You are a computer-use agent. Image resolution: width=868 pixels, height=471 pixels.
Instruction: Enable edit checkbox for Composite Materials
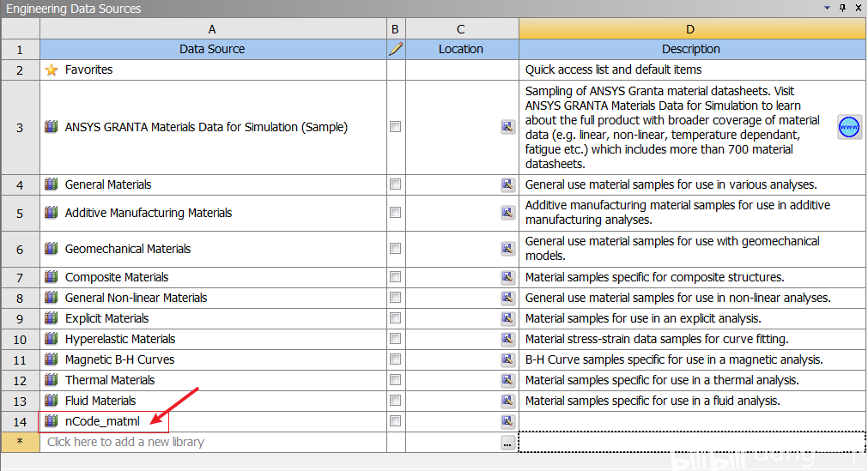tap(395, 277)
